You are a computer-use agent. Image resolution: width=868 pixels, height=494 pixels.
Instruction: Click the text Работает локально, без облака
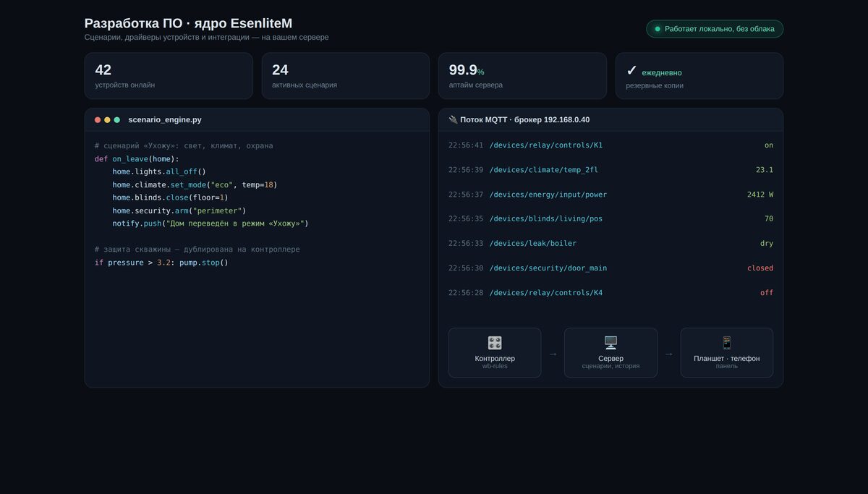click(x=720, y=29)
